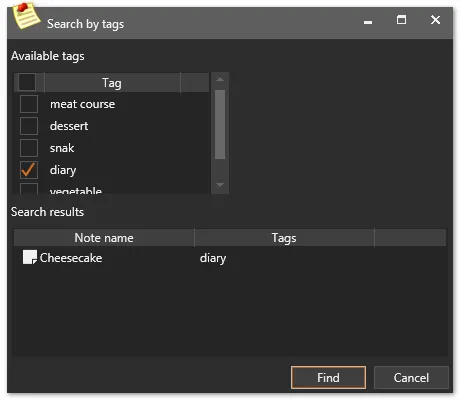Click the Find button
Image resolution: width=460 pixels, height=400 pixels.
[x=328, y=378]
